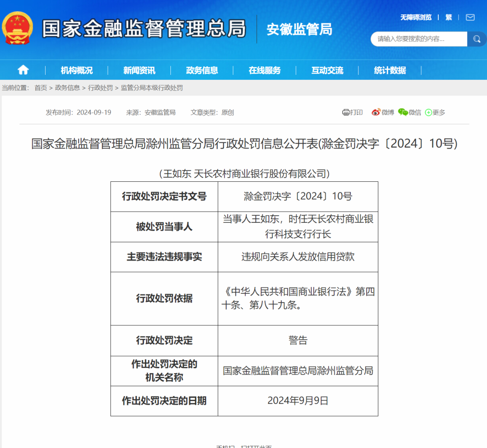Open 统计数据 menu
The height and width of the screenshot is (448, 487).
pyautogui.click(x=390, y=70)
